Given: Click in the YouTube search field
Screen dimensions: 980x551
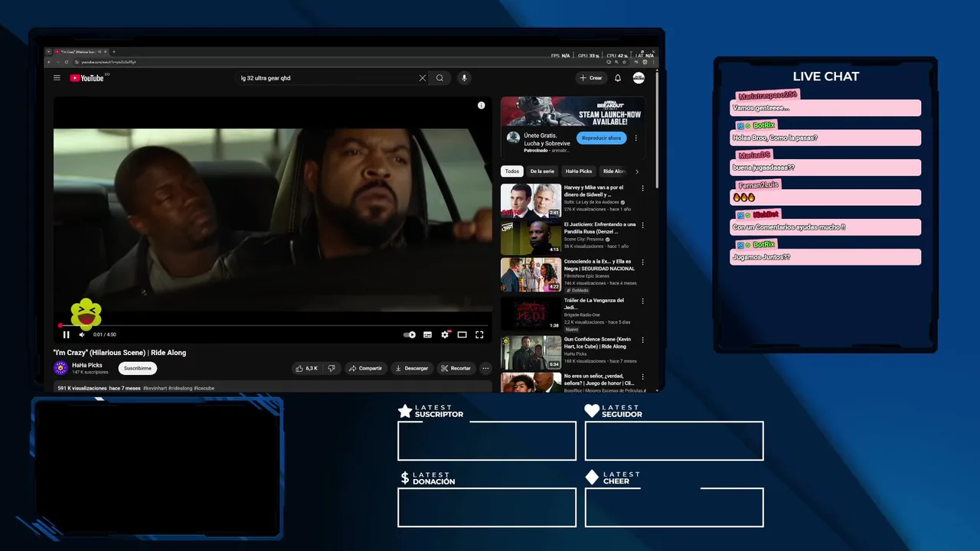Looking at the screenshot, I should coord(329,78).
